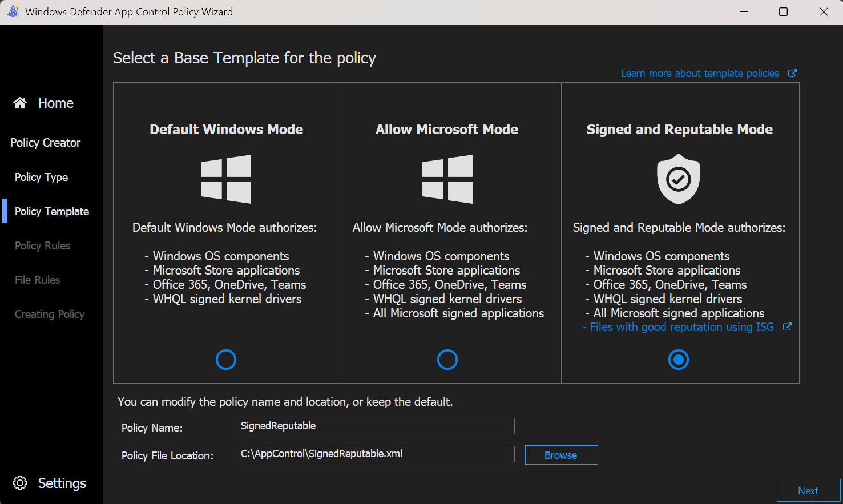
Task: Open Policy Creator in the sidebar
Action: click(x=45, y=143)
